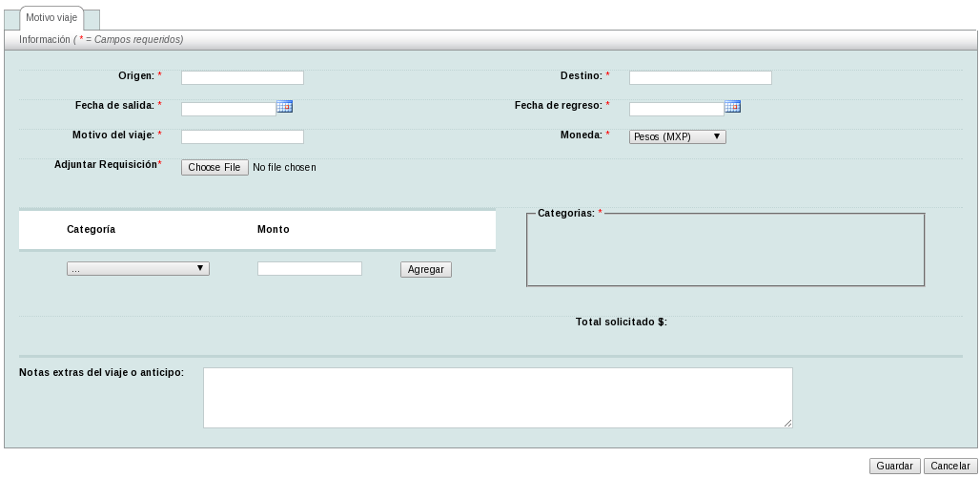Open the Fecha de regreso calendar picker
This screenshot has width=980, height=478.
732,107
